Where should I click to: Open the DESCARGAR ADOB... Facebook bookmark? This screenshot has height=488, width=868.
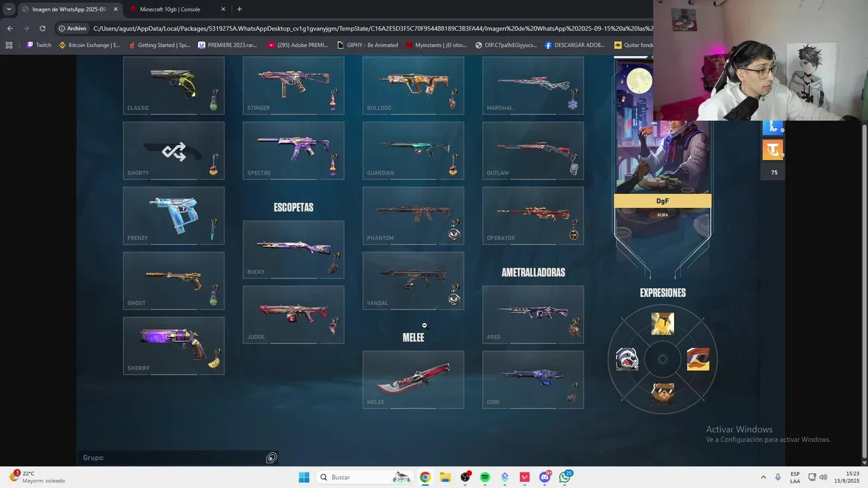point(576,45)
